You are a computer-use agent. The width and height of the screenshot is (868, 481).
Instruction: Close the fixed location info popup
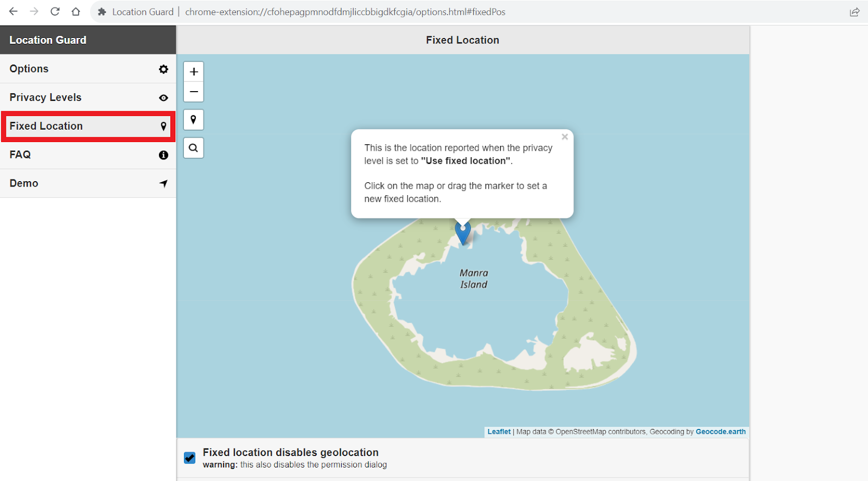pos(565,137)
